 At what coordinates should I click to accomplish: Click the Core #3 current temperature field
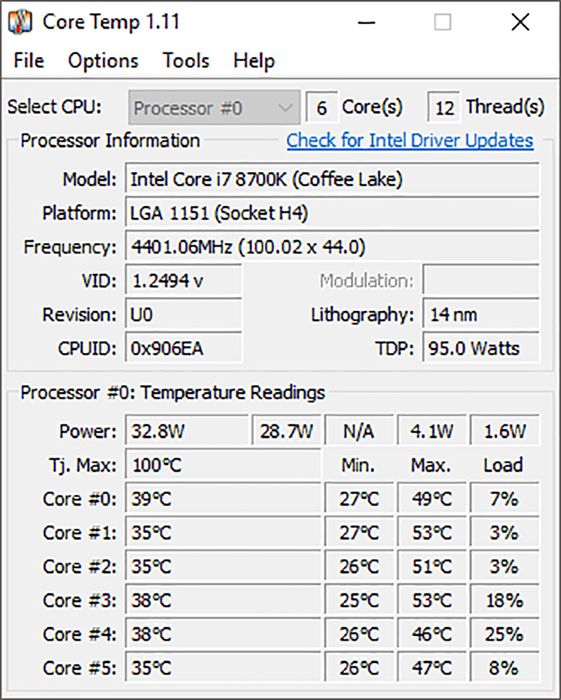[223, 600]
